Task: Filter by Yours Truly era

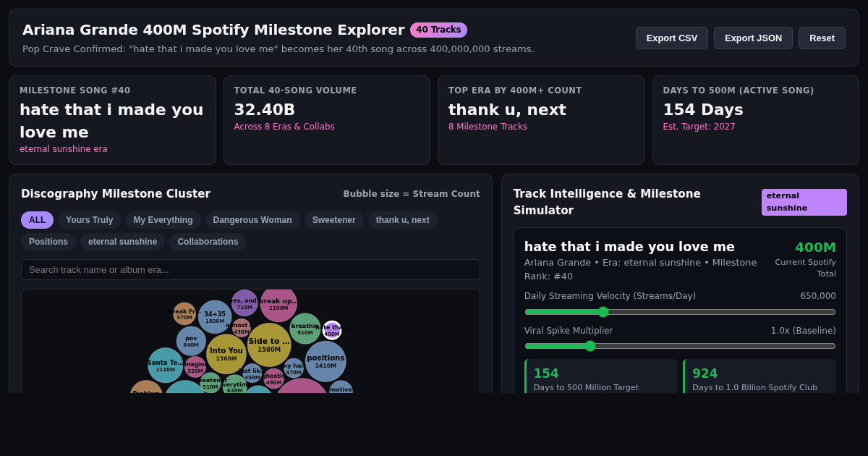Action: coord(90,220)
